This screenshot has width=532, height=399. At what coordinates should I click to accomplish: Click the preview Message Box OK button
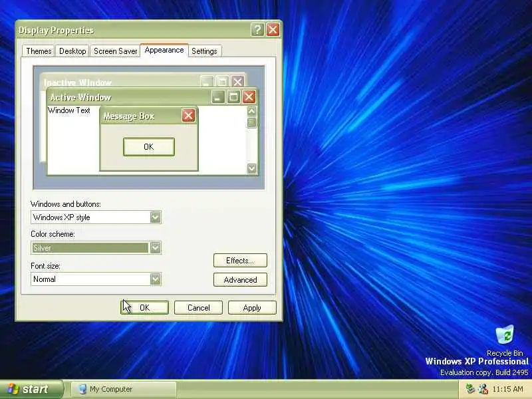[x=148, y=146]
